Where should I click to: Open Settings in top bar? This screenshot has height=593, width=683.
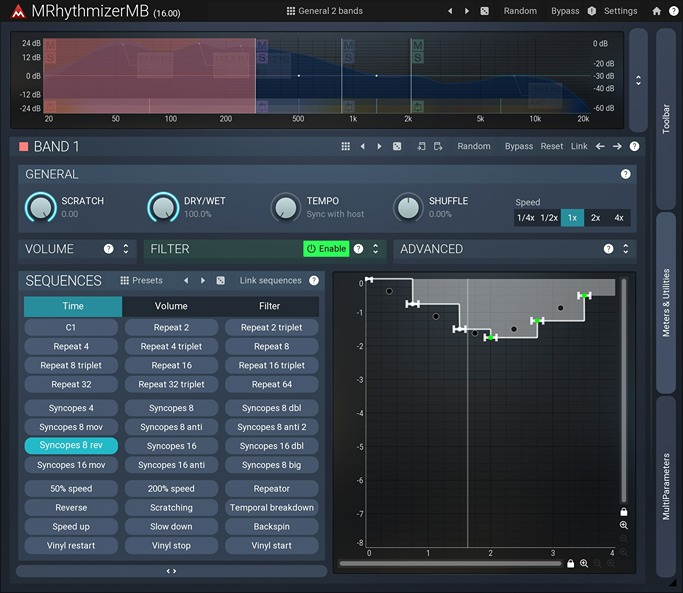pyautogui.click(x=620, y=11)
